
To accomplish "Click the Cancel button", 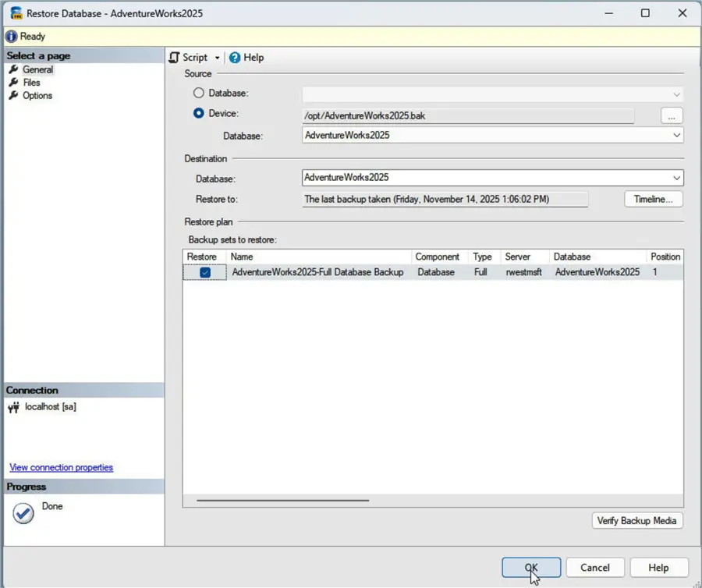I will point(595,568).
